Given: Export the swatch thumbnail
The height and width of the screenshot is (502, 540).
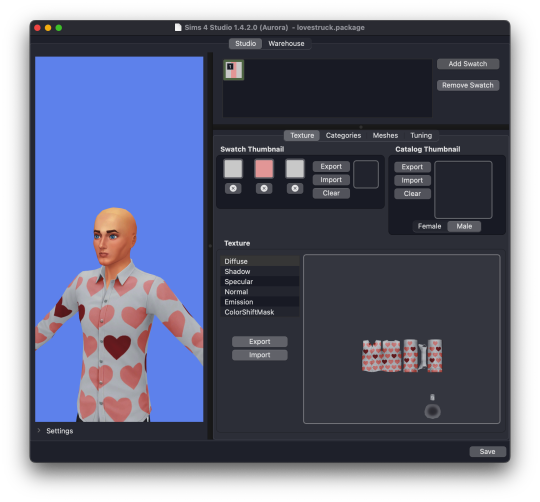Looking at the screenshot, I should (331, 166).
